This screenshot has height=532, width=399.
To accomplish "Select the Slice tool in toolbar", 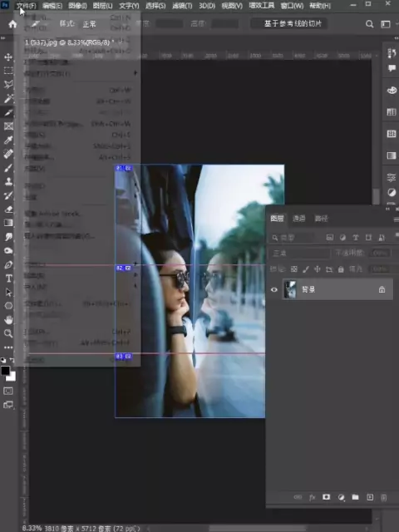I will (8, 112).
